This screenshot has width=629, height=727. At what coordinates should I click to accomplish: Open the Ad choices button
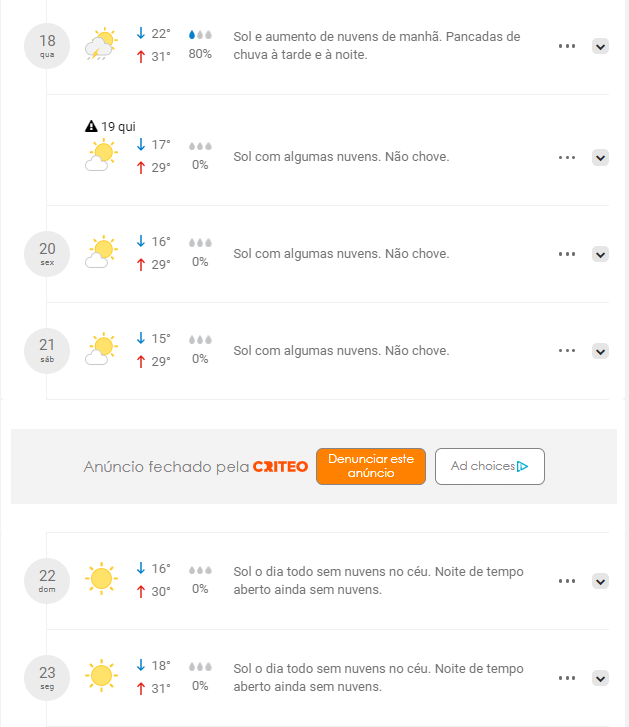[x=489, y=466]
